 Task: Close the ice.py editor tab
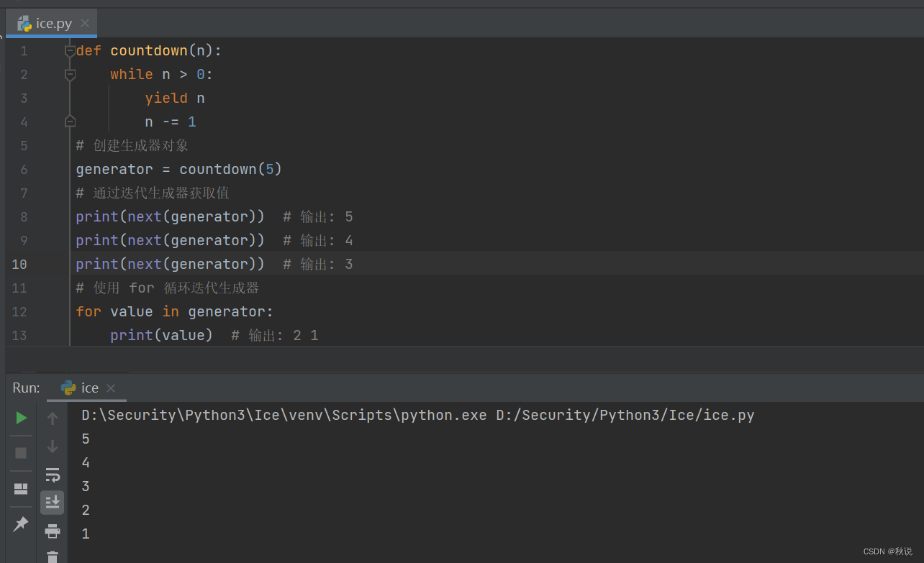(x=85, y=23)
